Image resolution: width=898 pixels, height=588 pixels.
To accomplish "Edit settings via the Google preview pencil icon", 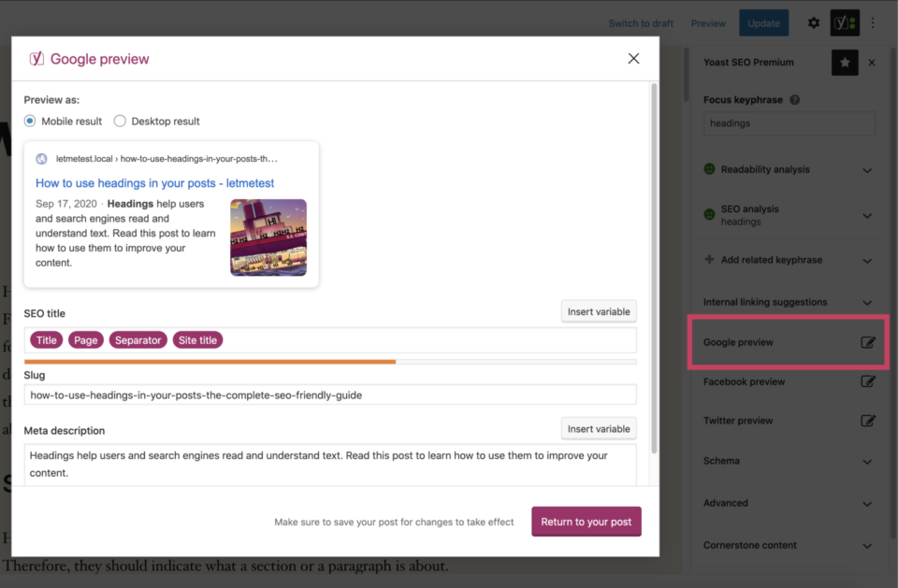I will point(870,342).
